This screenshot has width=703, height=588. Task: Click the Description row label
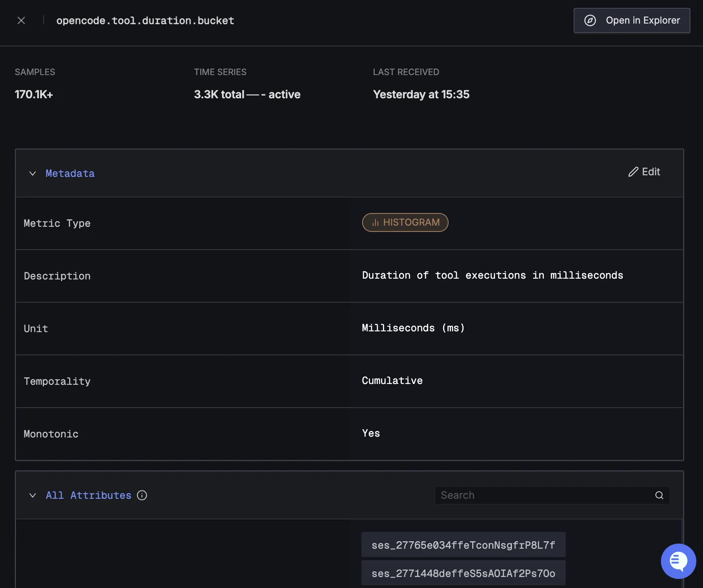(x=57, y=276)
